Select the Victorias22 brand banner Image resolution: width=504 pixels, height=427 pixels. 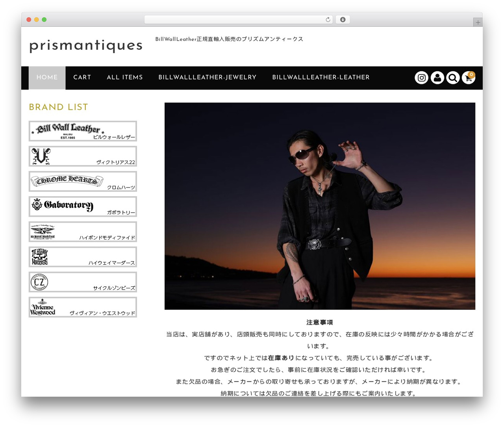pos(83,156)
